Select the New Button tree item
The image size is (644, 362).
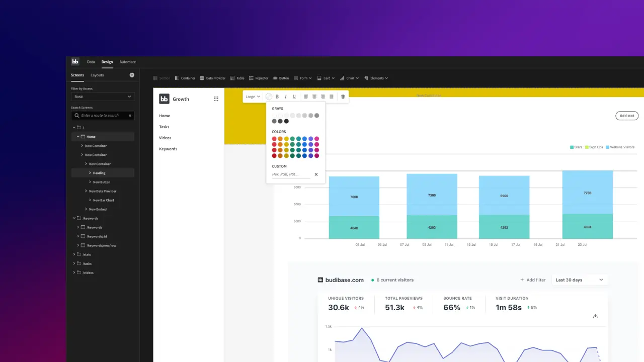point(102,182)
